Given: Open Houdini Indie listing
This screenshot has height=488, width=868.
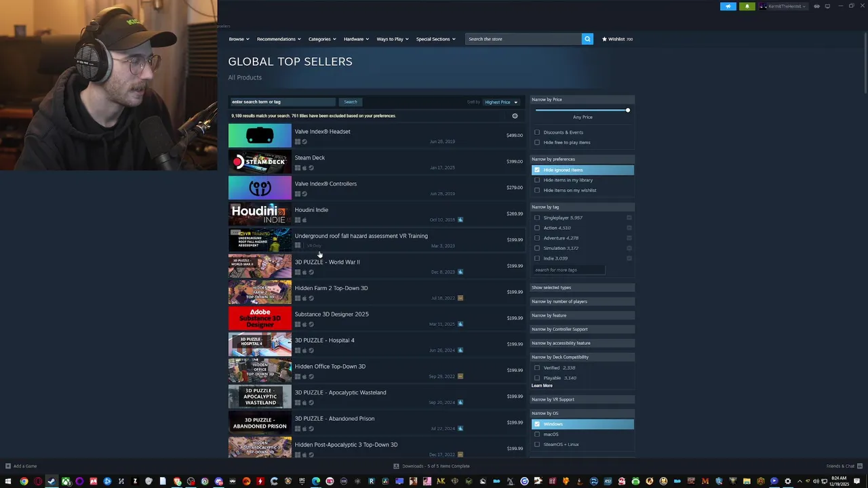Looking at the screenshot, I should coord(376,214).
